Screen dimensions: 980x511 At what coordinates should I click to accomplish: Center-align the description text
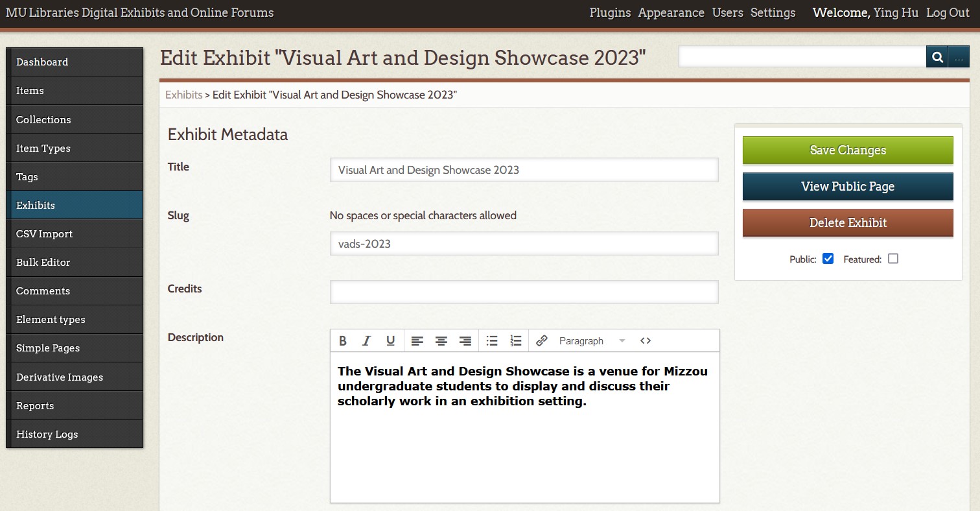click(441, 341)
